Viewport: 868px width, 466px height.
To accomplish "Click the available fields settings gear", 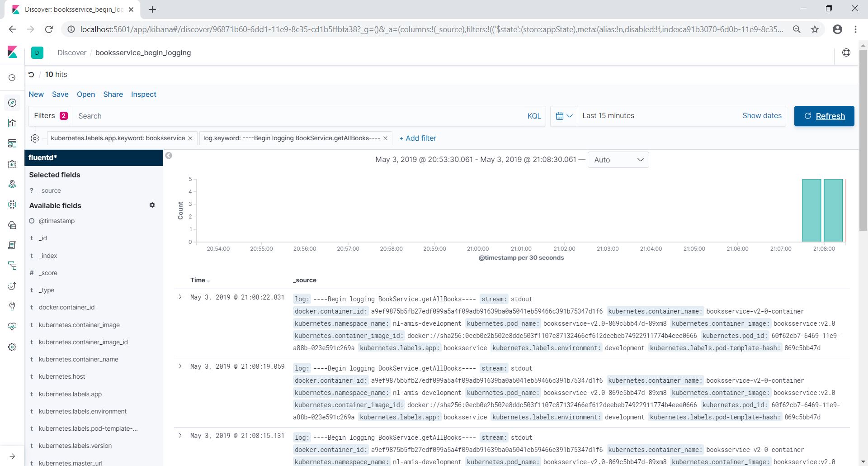I will (x=152, y=205).
